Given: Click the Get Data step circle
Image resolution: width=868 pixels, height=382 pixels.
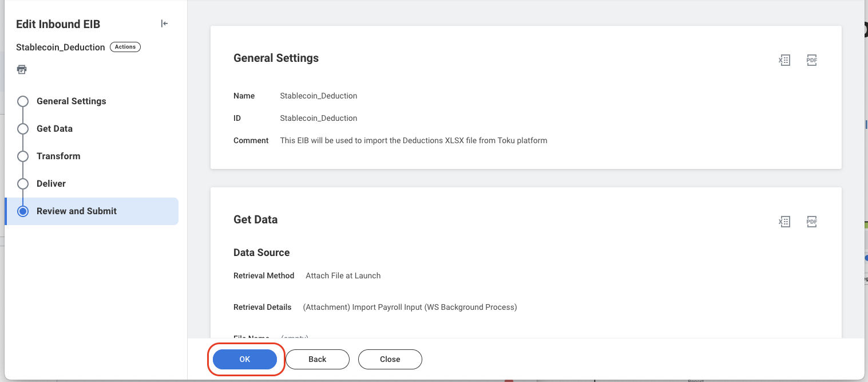Looking at the screenshot, I should click(23, 129).
